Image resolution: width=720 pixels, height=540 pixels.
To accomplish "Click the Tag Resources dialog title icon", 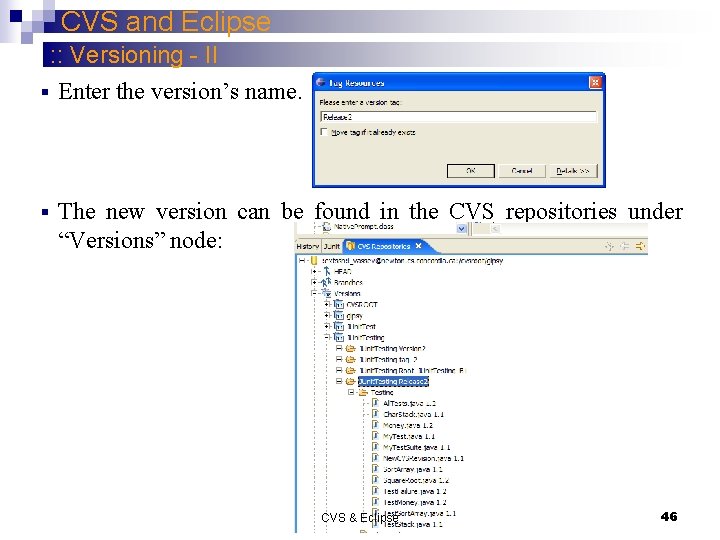I will (321, 82).
